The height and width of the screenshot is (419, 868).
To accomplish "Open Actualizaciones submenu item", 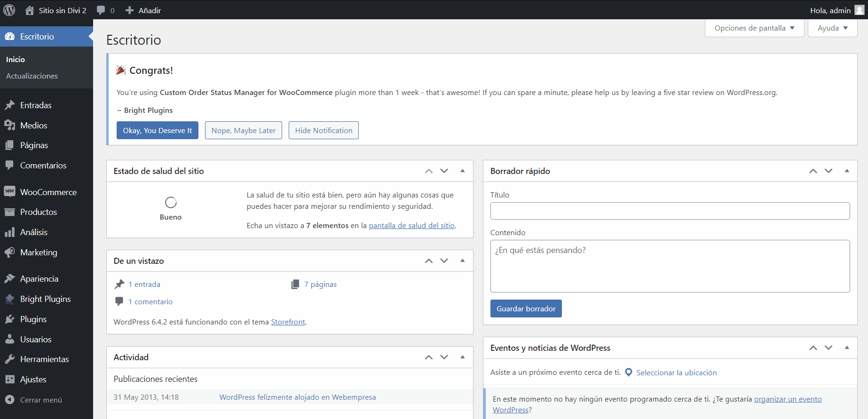I will click(x=32, y=76).
